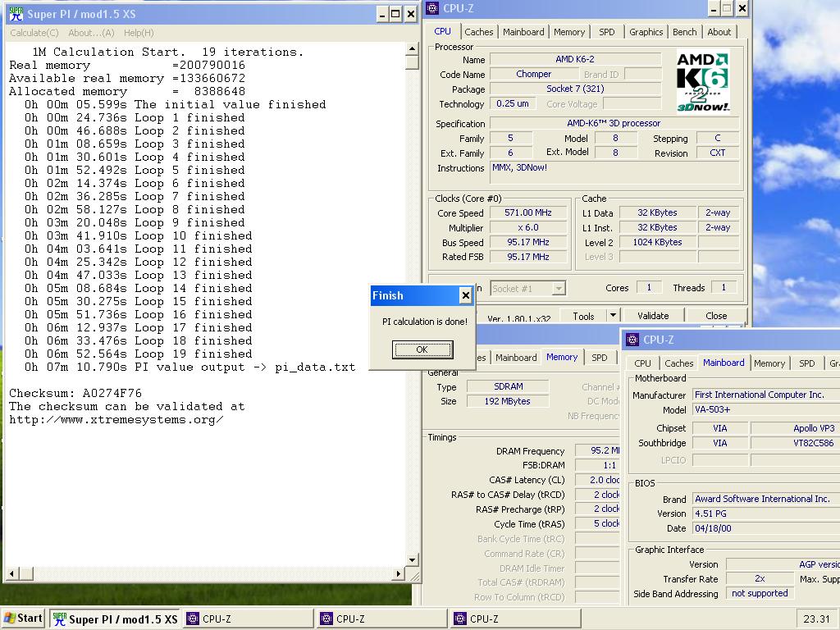Click the Super PI vertical scrollbar thumb
The width and height of the screenshot is (840, 630).
coord(412,62)
